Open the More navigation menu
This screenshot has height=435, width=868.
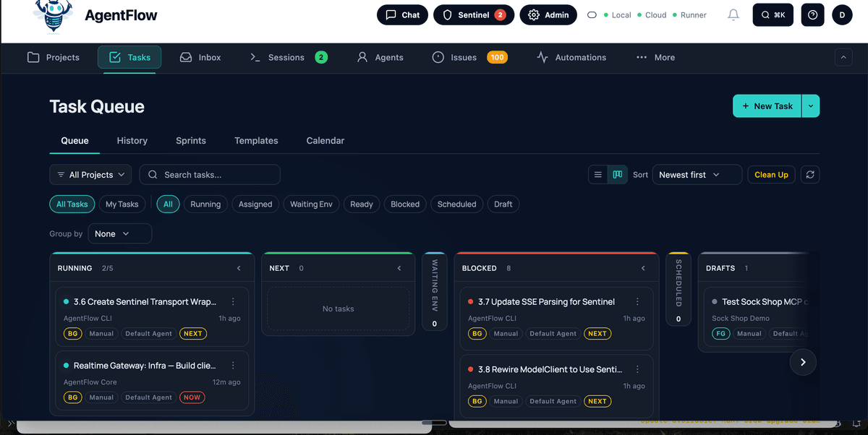coord(655,58)
